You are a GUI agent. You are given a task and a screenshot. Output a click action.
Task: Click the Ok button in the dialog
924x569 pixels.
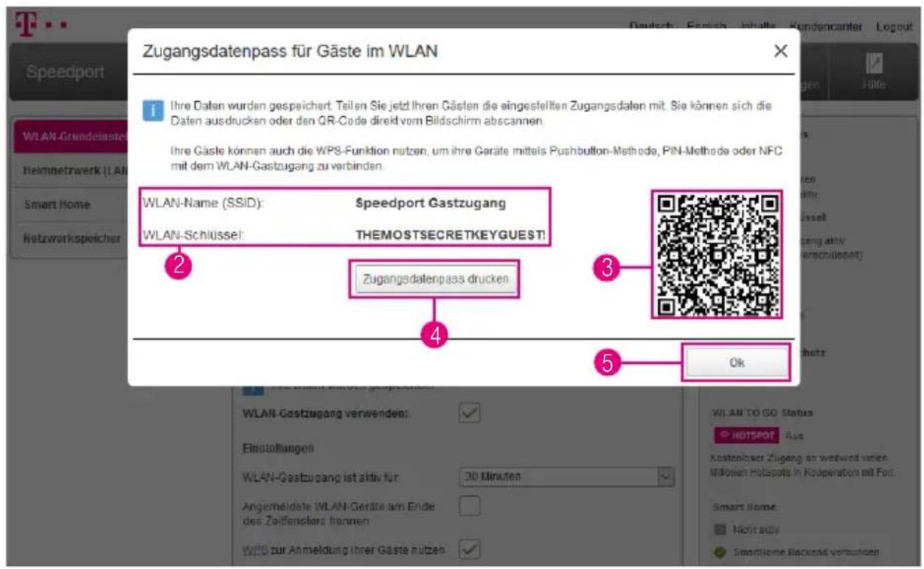[x=737, y=363]
